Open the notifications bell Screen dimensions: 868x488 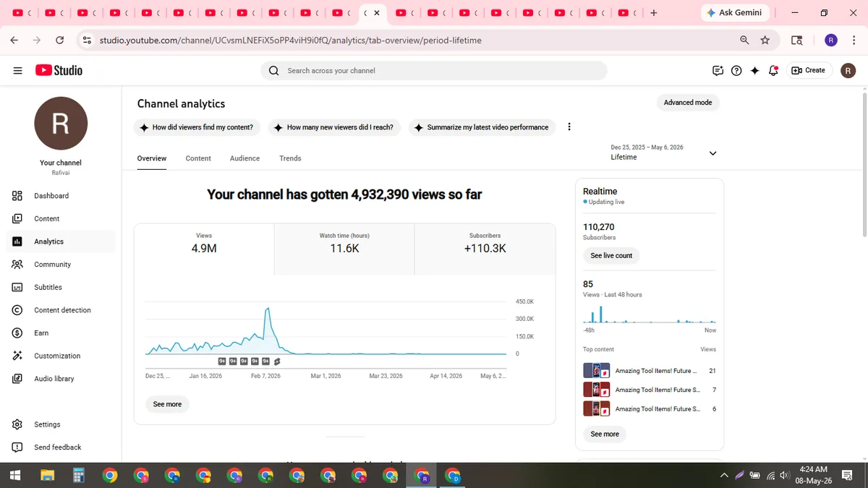tap(773, 70)
